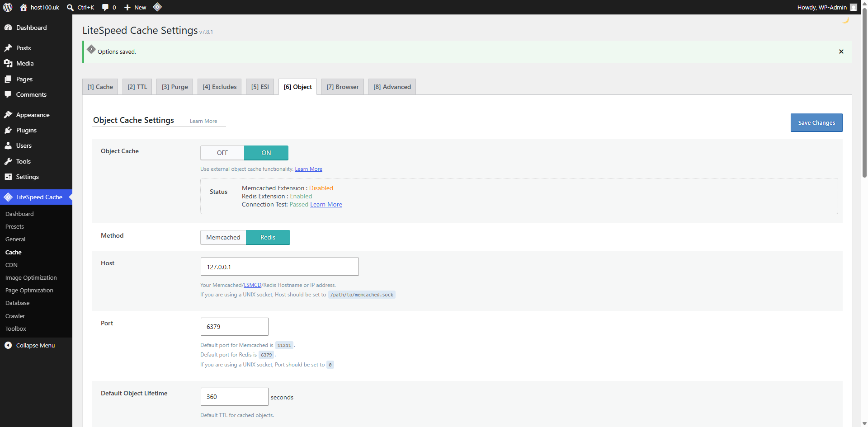Click the moon icon below the admin bar
868x427 pixels.
pos(845,20)
